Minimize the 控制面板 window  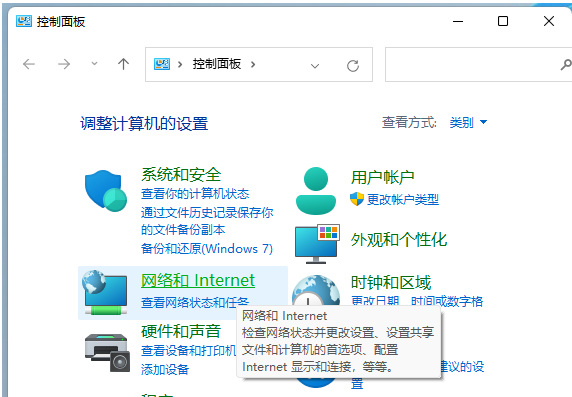point(458,22)
